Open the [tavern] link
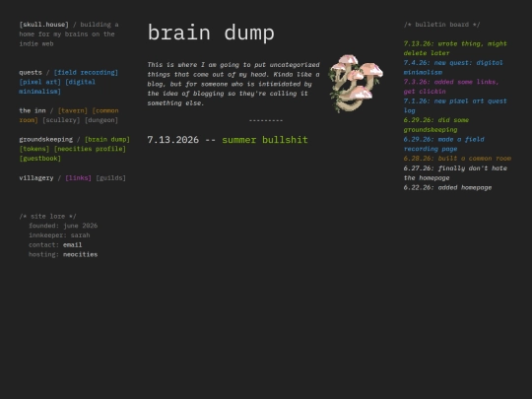Screen dimensions: 532x399 [73, 110]
